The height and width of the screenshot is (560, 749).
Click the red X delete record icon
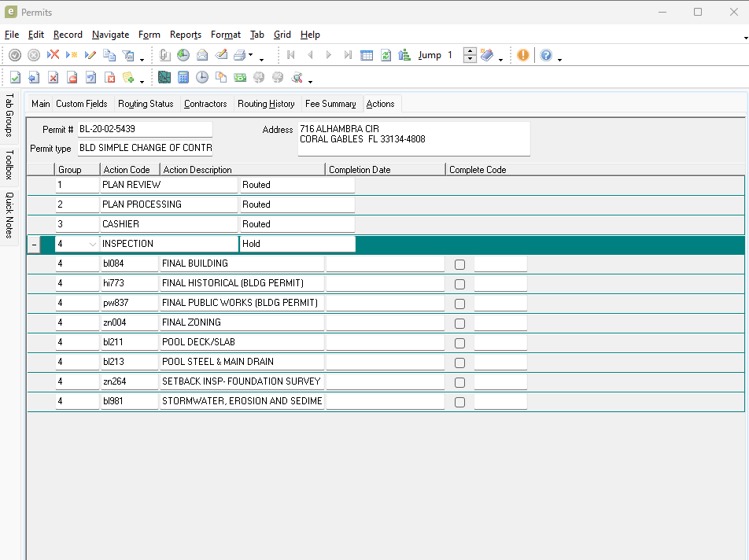click(53, 55)
